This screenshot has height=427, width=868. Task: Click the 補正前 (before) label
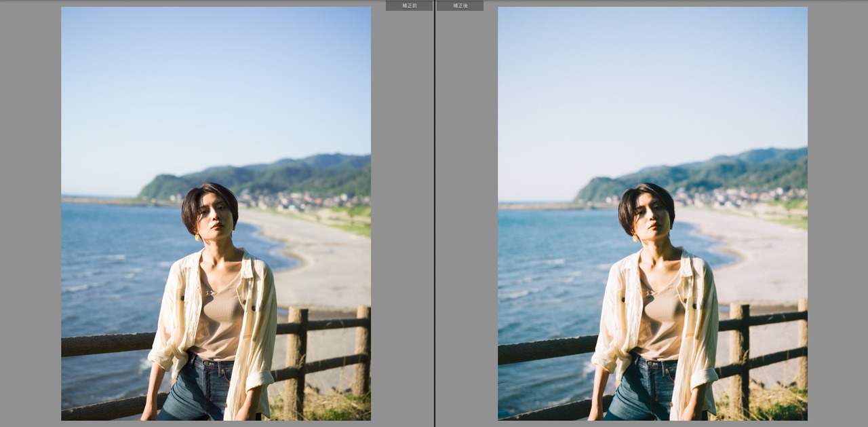click(x=409, y=5)
